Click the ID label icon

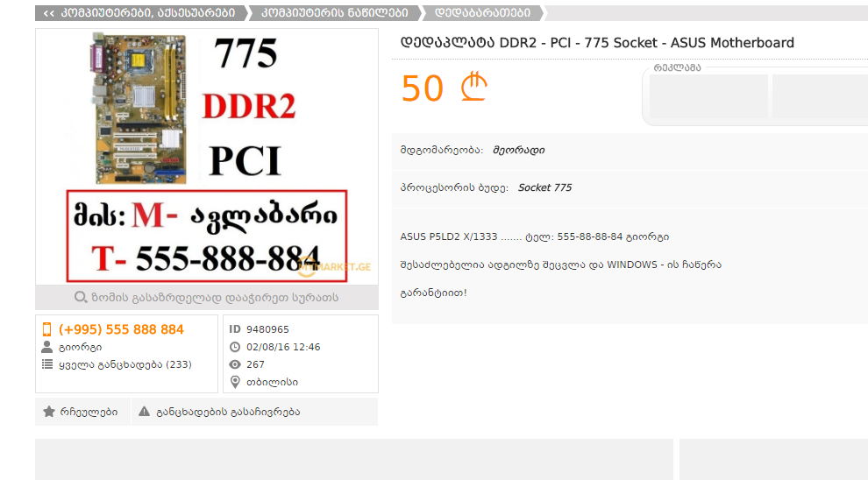(x=235, y=329)
